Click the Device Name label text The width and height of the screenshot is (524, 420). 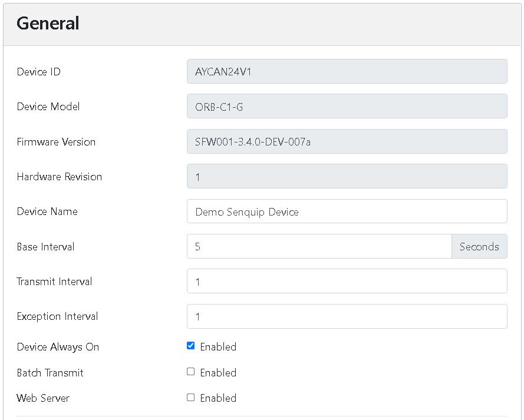pyautogui.click(x=47, y=211)
